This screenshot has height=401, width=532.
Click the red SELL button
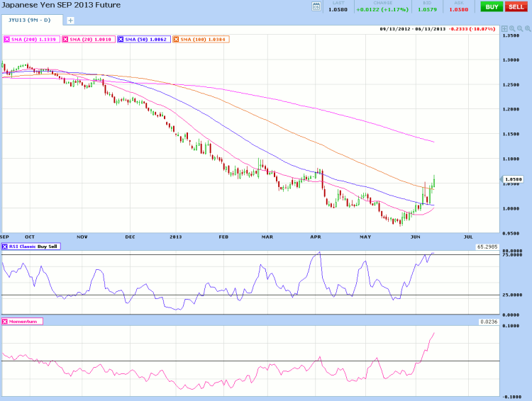point(516,6)
